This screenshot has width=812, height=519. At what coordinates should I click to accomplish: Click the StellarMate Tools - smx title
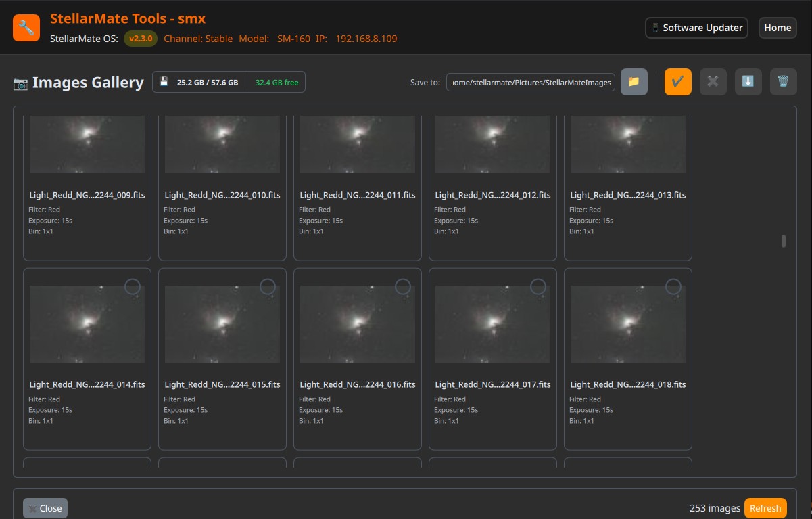pyautogui.click(x=128, y=18)
